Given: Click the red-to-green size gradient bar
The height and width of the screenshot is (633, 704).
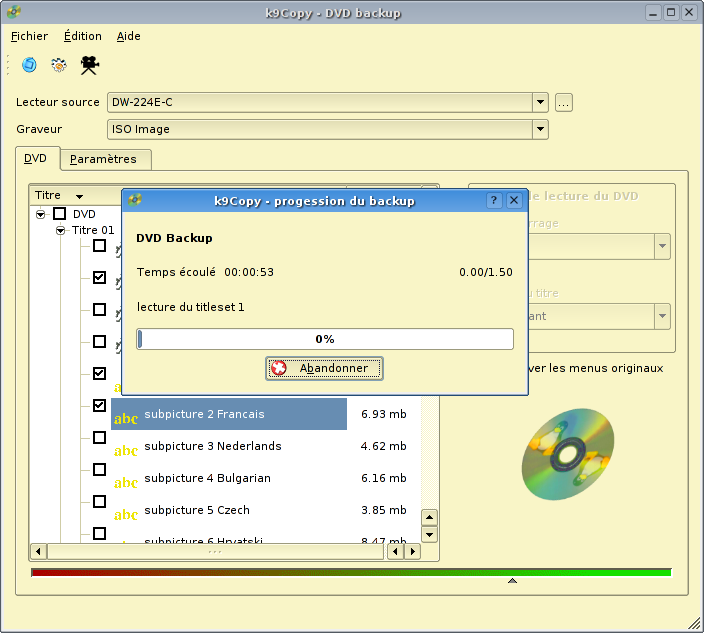Looking at the screenshot, I should [x=351, y=572].
